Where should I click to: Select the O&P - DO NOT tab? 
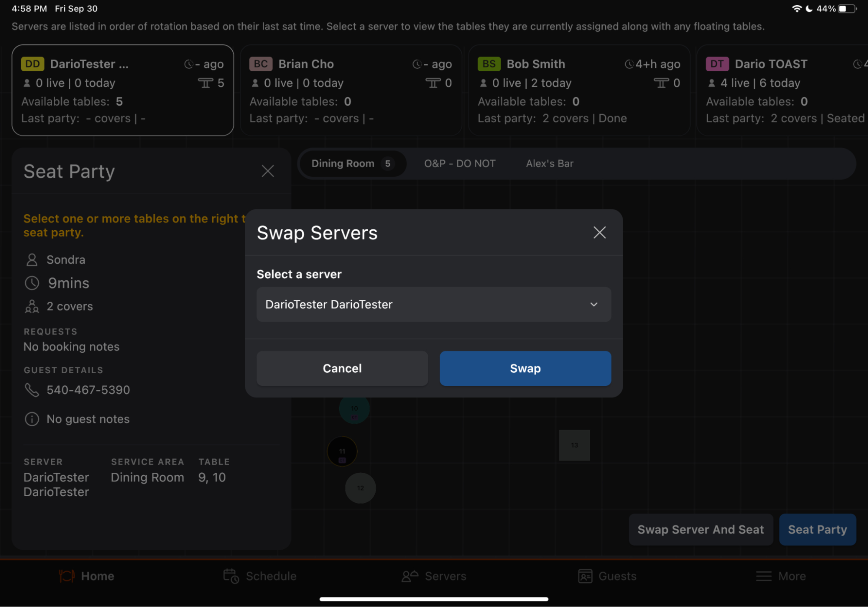click(459, 163)
